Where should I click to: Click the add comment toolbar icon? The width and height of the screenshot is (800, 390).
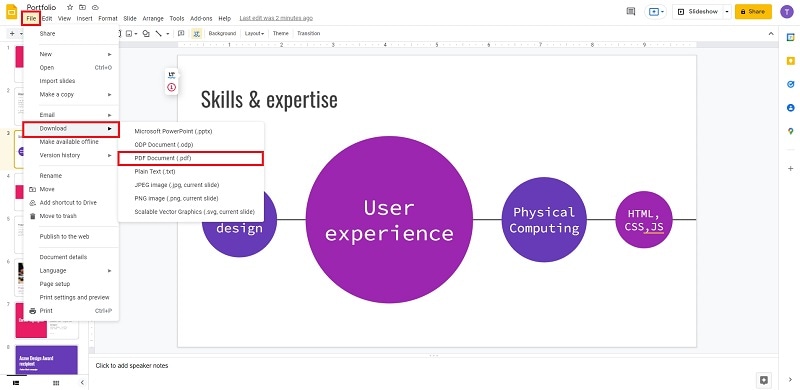click(x=181, y=33)
